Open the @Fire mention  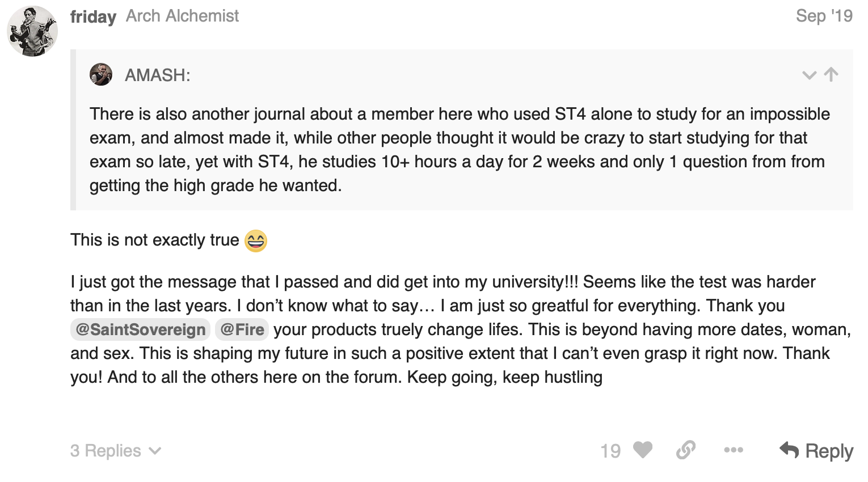pos(242,329)
